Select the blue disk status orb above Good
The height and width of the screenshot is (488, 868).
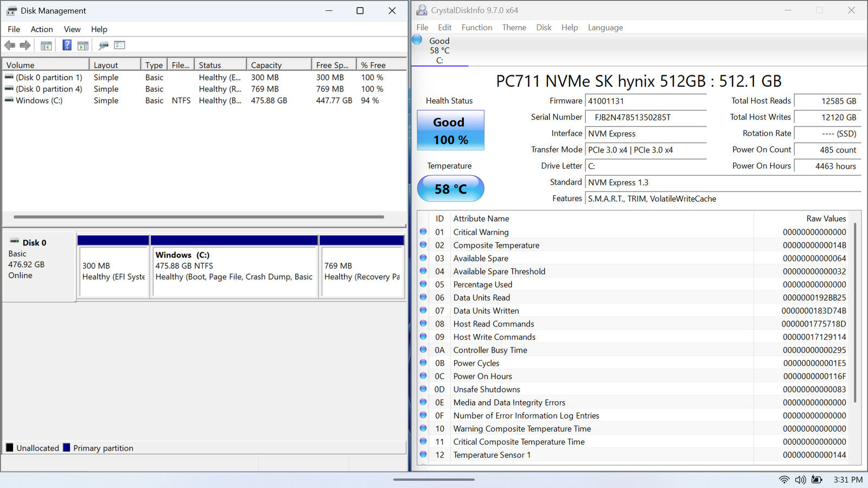417,40
